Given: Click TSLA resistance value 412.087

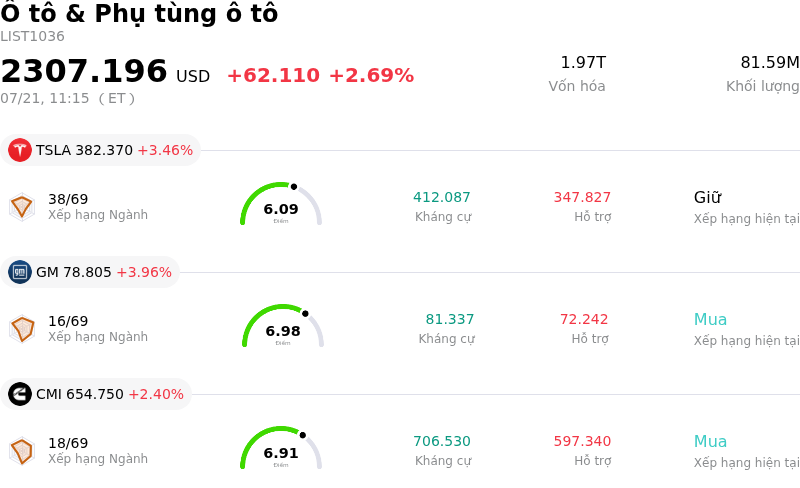Looking at the screenshot, I should click(x=442, y=197).
